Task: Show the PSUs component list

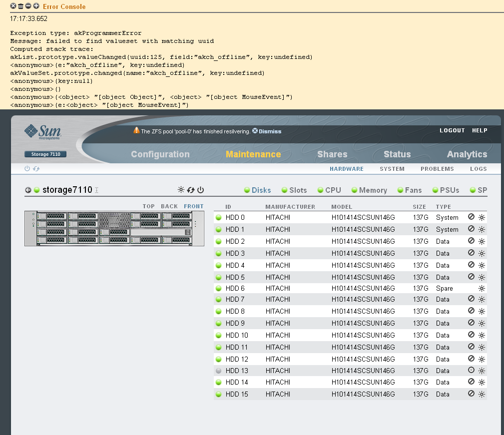Action: click(446, 190)
